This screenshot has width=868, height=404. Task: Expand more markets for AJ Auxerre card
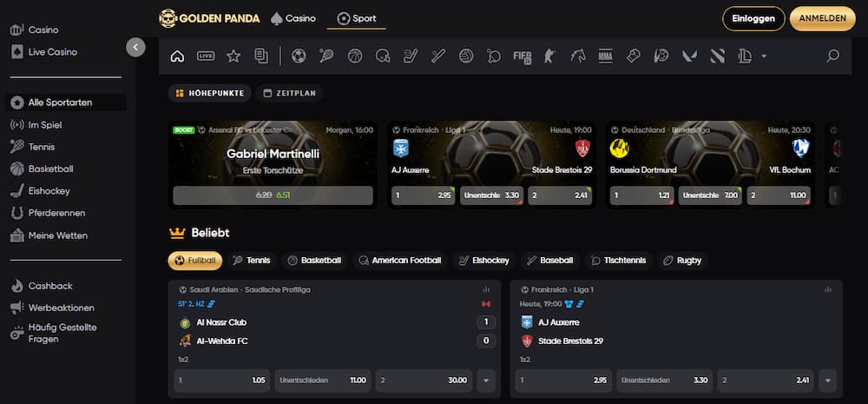pos(827,381)
